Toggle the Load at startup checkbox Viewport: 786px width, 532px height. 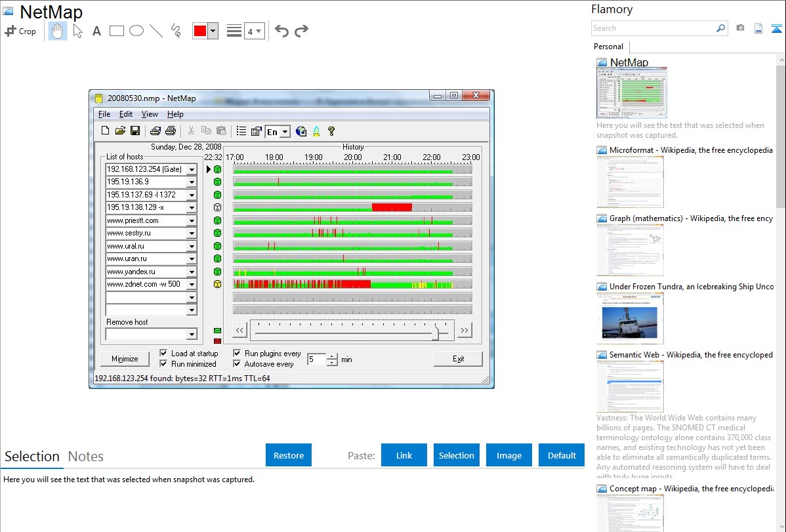point(163,353)
